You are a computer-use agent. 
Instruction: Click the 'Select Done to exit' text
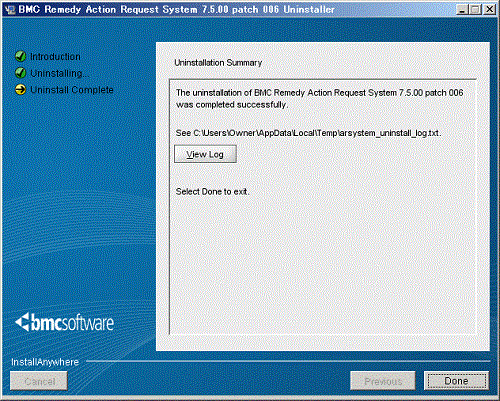(212, 192)
